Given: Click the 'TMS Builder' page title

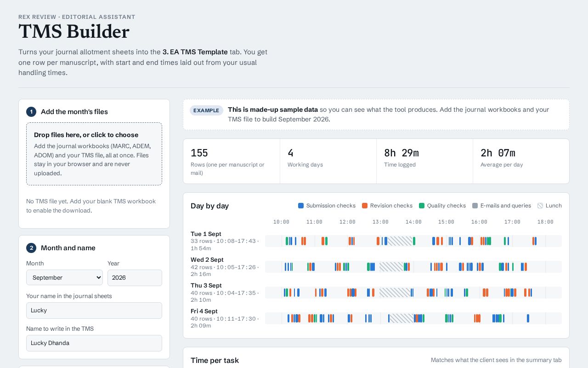Looking at the screenshot, I should point(74,32).
